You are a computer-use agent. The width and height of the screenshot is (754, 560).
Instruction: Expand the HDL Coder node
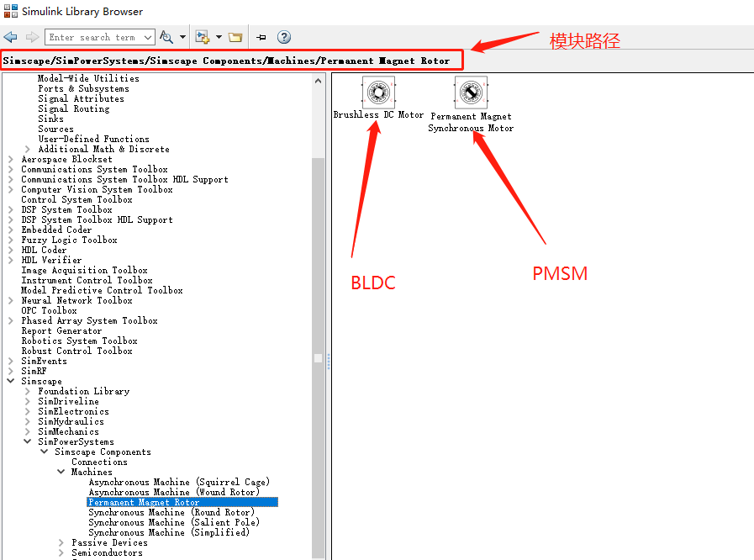click(x=11, y=251)
